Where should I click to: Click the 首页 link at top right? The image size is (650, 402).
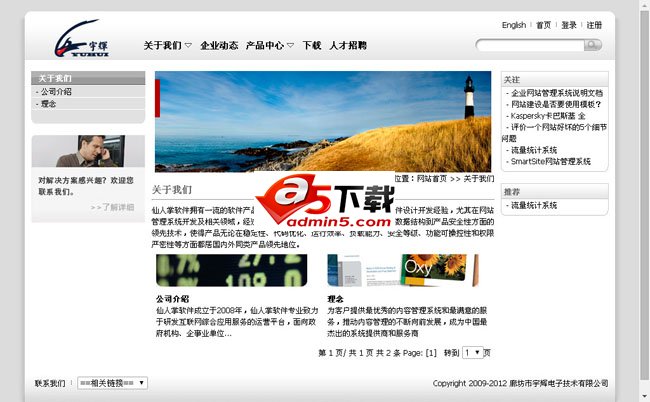click(543, 25)
